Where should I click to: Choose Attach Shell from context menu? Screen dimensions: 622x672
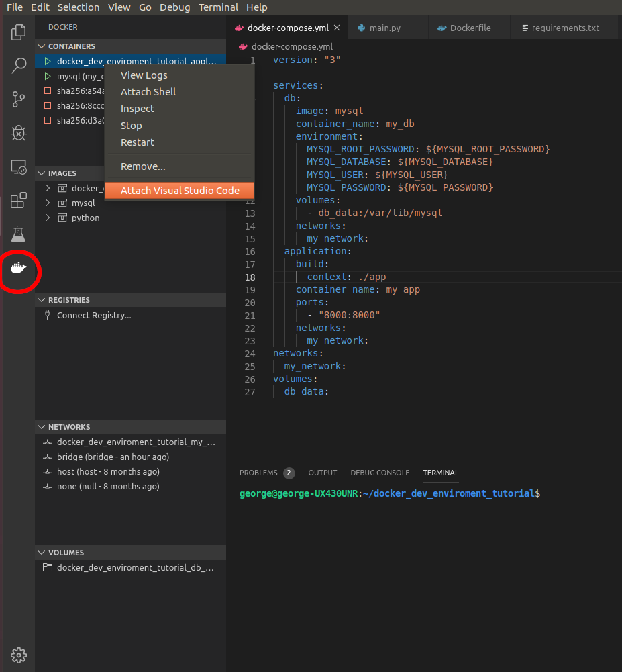180,92
